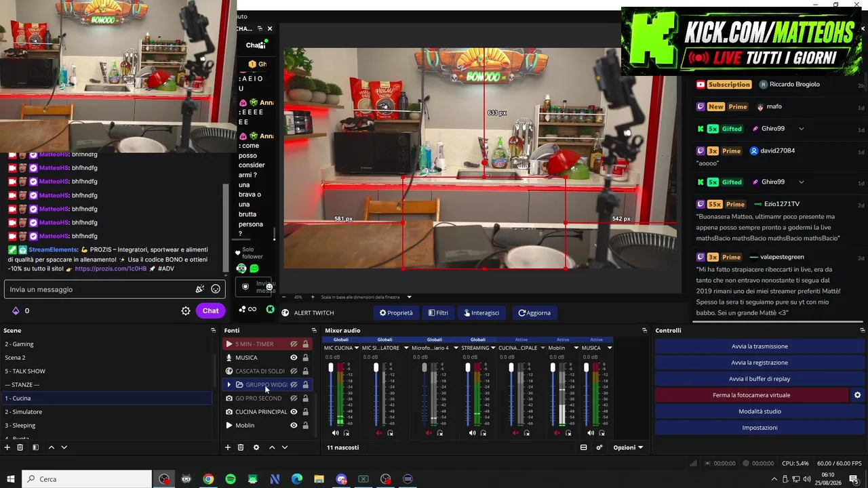
Task: Move the selected source down in Fonti
Action: click(285, 447)
